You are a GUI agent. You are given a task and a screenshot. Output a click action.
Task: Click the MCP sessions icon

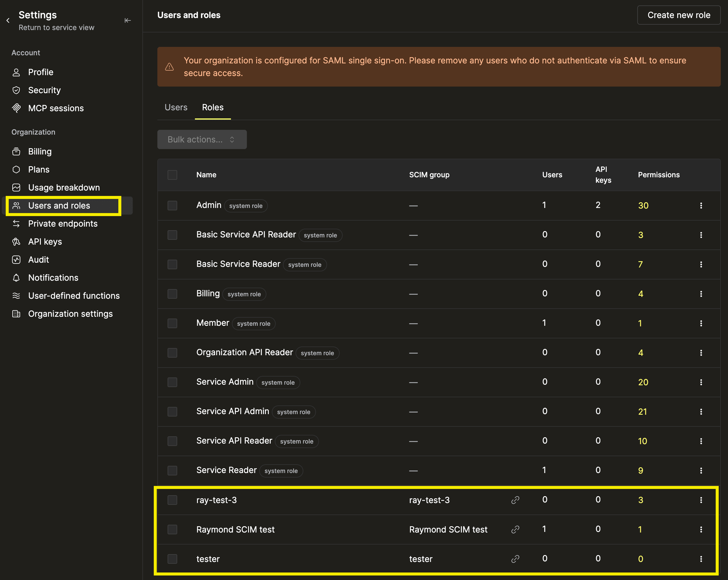coord(16,108)
